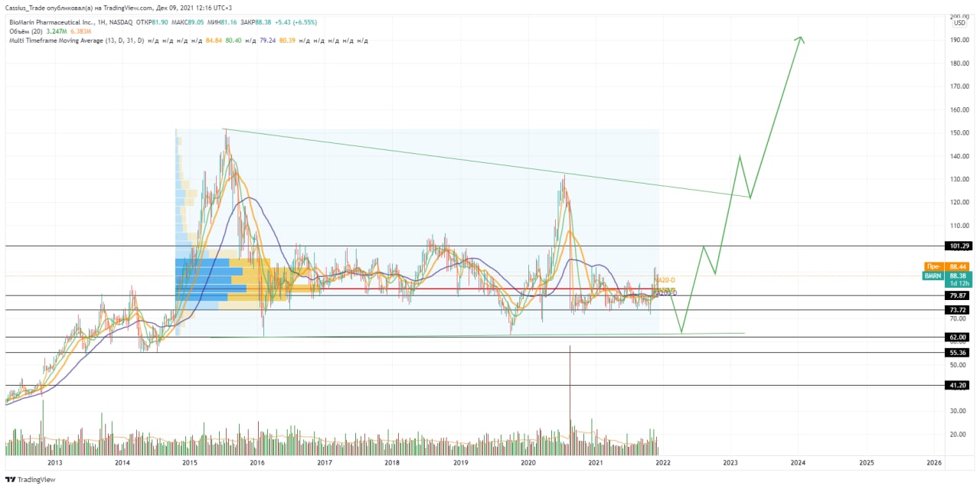
Task: Click the Объём (20) volume indicator label
Action: [24, 31]
